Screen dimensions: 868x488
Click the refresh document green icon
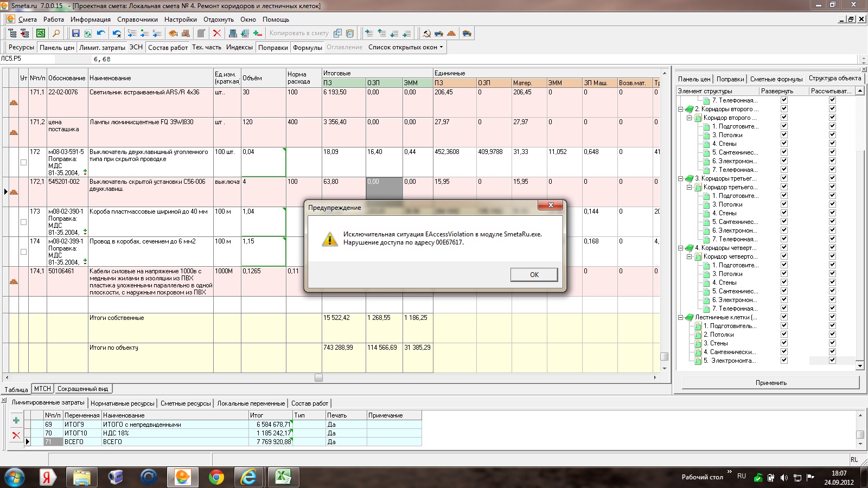tap(88, 33)
